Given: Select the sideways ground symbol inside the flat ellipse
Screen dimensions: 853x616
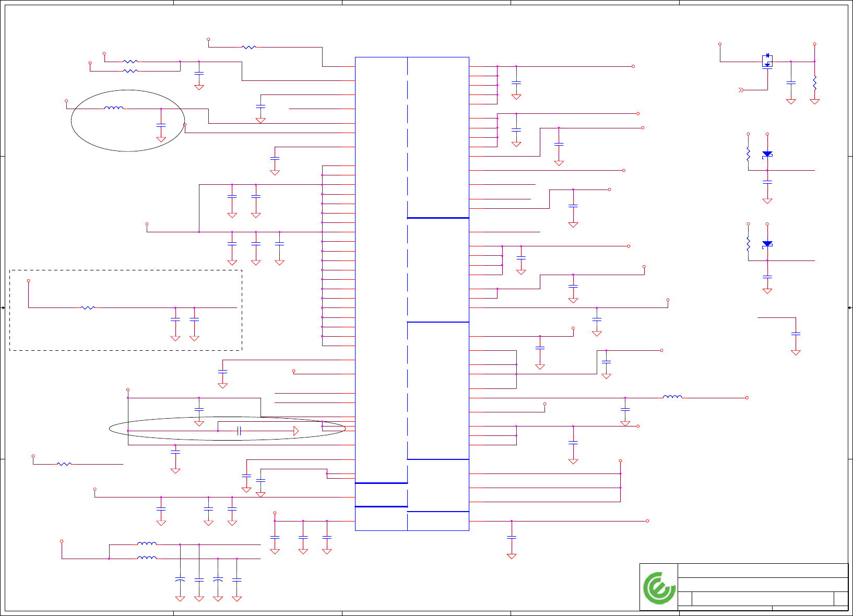Looking at the screenshot, I should [x=296, y=431].
